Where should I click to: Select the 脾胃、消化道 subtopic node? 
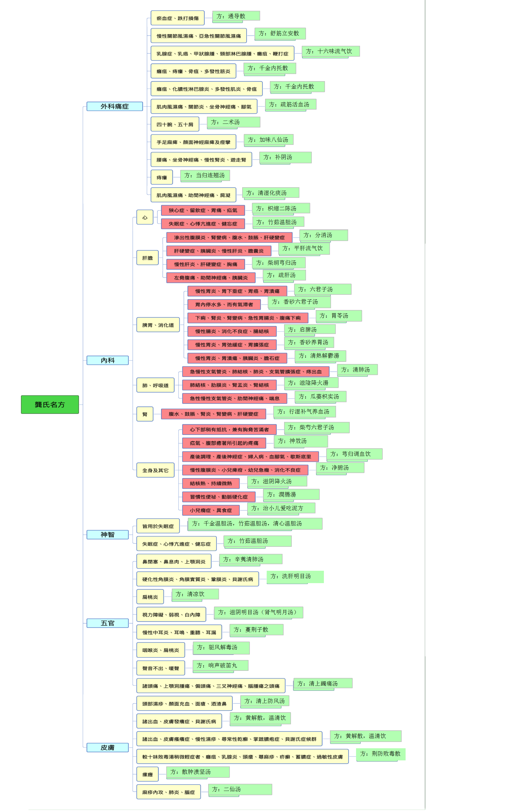click(158, 325)
